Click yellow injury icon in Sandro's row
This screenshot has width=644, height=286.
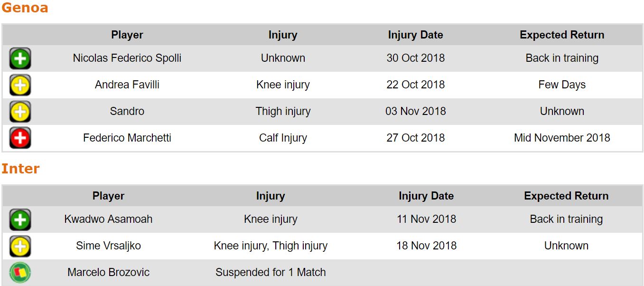tap(20, 112)
